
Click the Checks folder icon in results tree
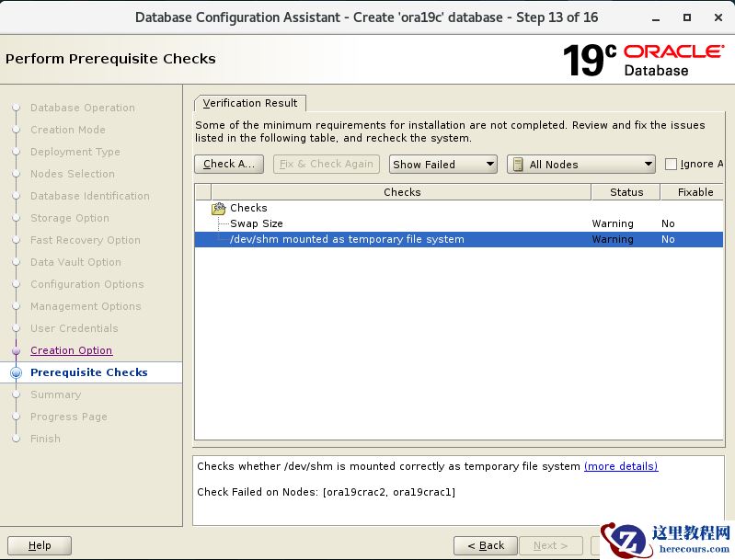pos(218,208)
